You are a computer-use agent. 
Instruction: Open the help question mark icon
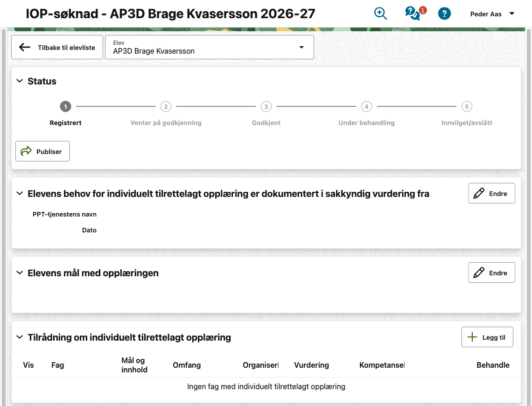[444, 14]
